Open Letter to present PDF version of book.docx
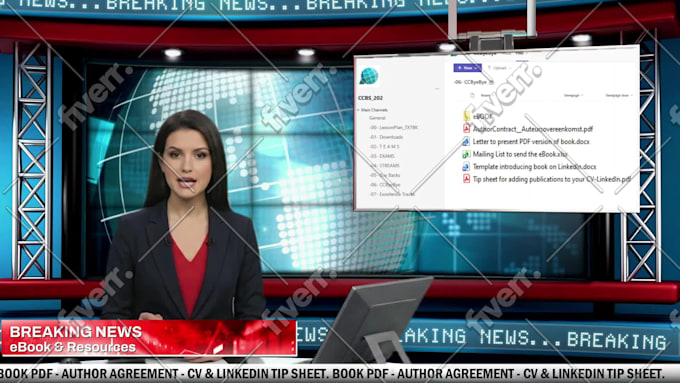This screenshot has width=680, height=383. coord(531,141)
